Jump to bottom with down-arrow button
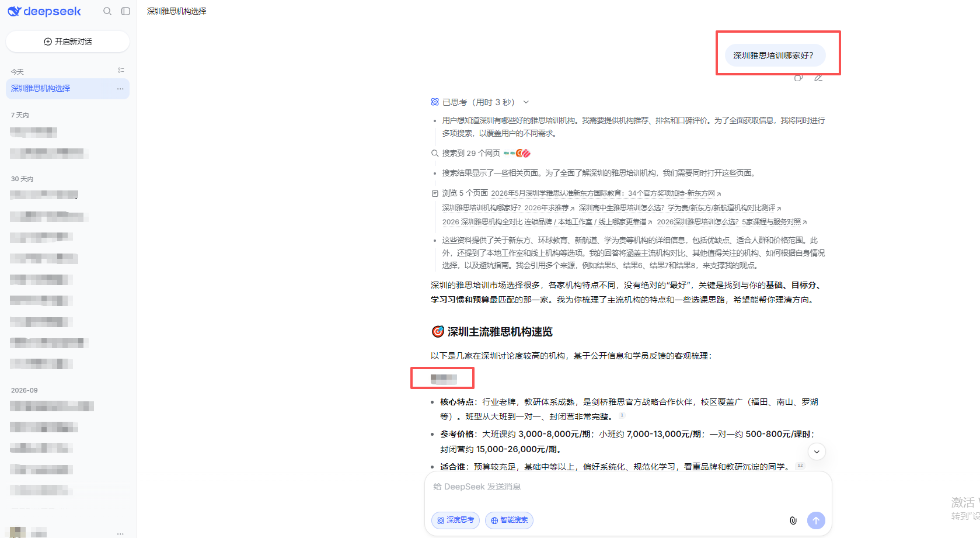980x538 pixels. (x=817, y=452)
